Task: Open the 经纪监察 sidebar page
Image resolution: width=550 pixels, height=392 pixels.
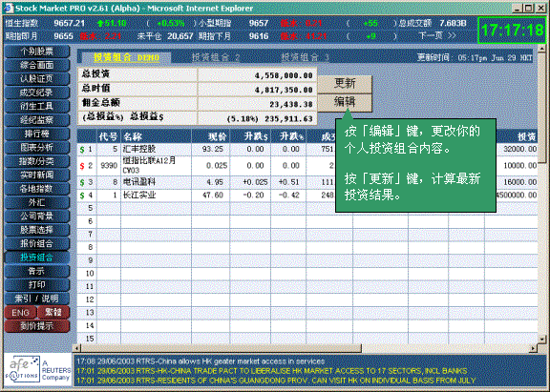Action: [x=37, y=120]
